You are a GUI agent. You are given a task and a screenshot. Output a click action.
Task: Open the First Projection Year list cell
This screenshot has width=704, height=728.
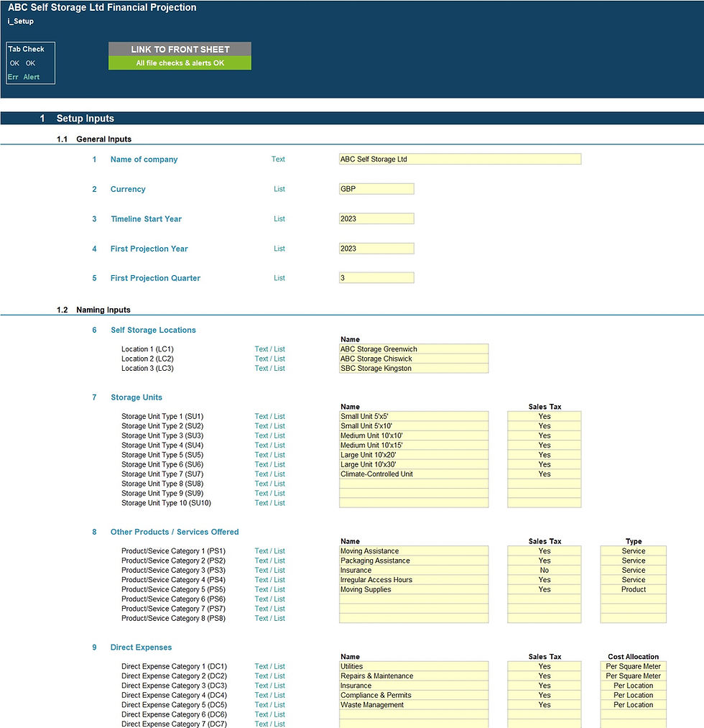coord(376,249)
